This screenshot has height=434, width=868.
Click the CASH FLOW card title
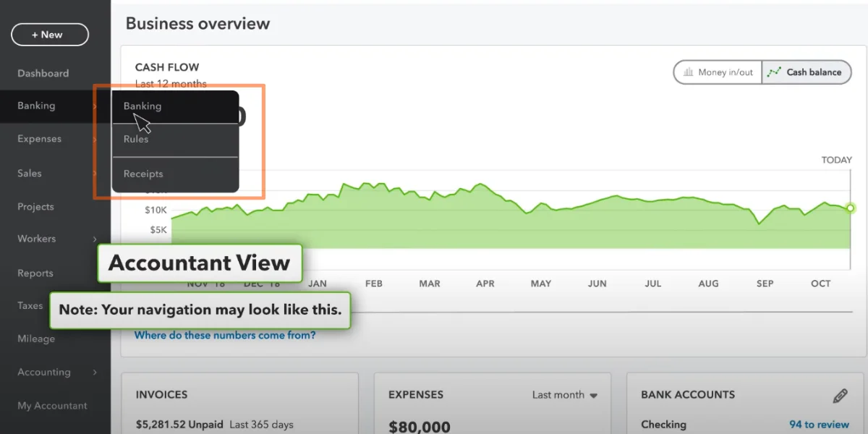pyautogui.click(x=167, y=67)
